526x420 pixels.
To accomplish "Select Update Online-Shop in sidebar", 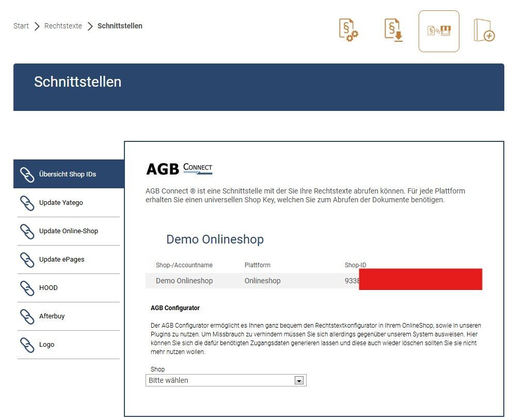I will click(69, 231).
